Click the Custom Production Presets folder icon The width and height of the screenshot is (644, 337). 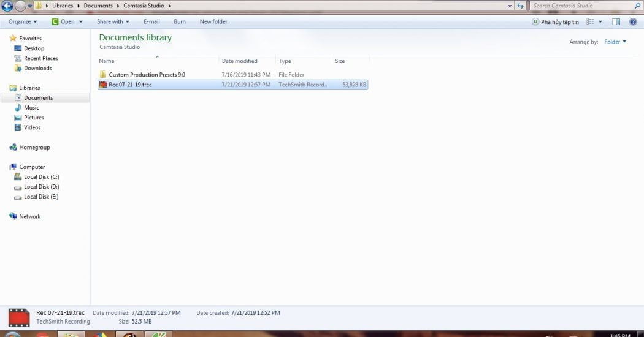pyautogui.click(x=102, y=75)
